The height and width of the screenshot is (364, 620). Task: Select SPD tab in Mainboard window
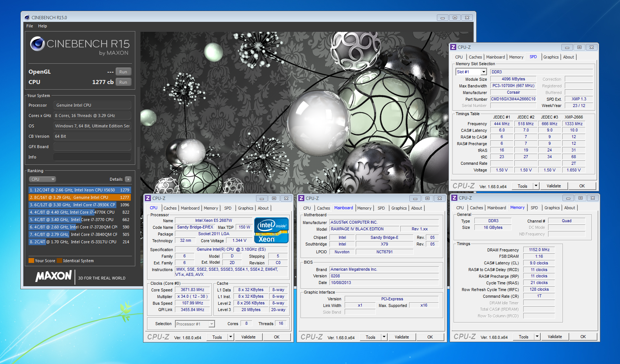click(x=381, y=208)
